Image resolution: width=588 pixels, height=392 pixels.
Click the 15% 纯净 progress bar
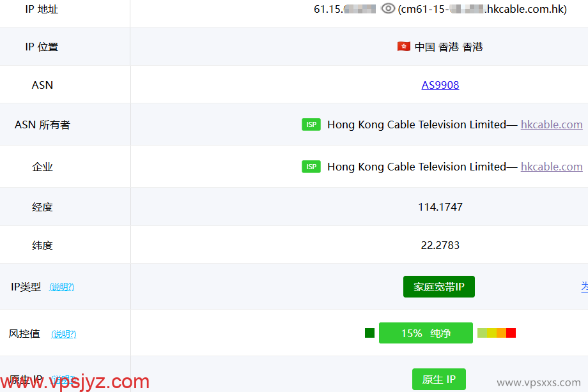426,333
